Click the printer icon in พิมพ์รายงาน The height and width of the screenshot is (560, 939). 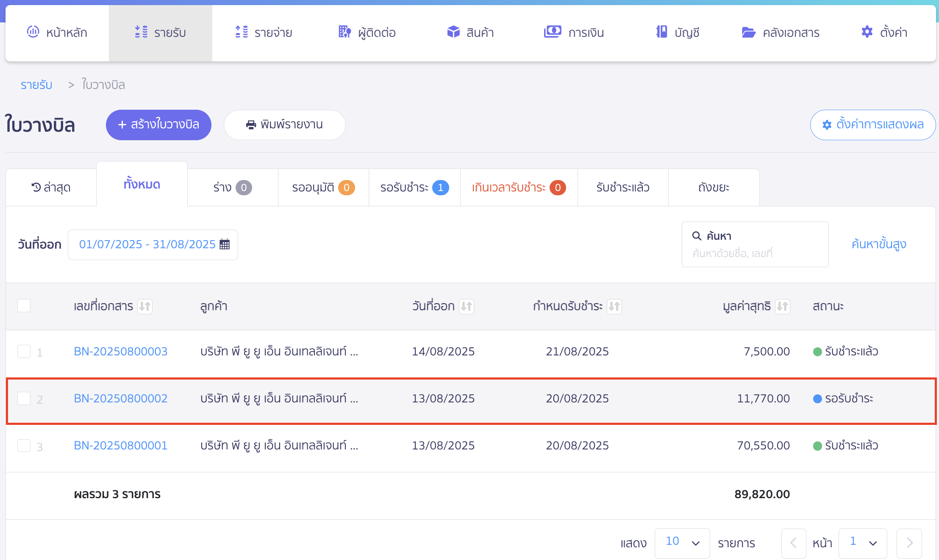[x=251, y=125]
